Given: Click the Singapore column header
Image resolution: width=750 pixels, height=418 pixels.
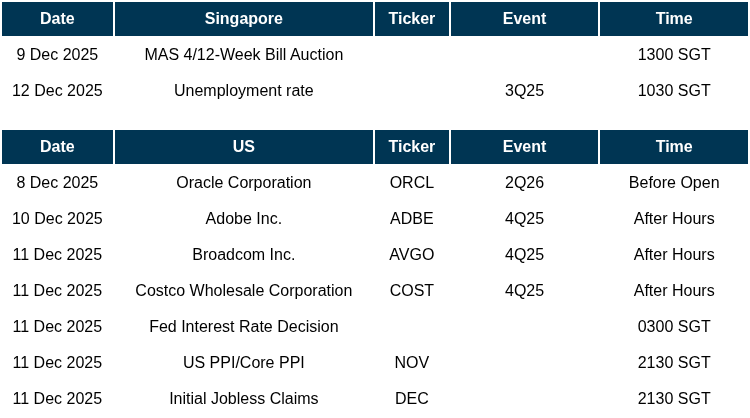Looking at the screenshot, I should (x=243, y=19).
